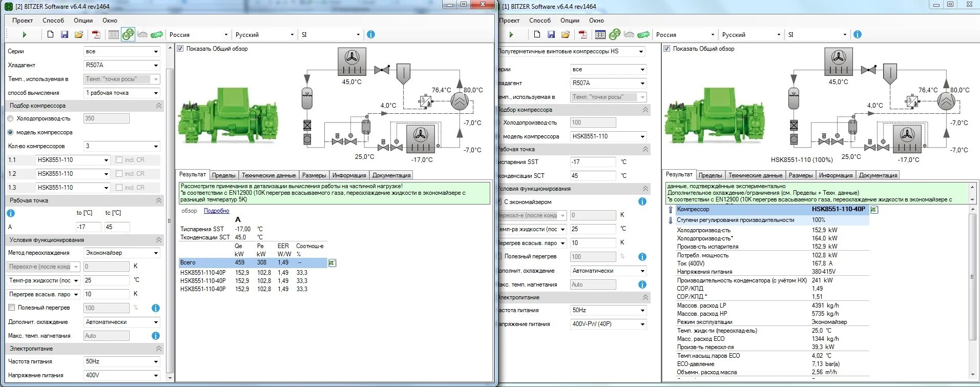Image resolution: width=980 pixels, height=387 pixels.
Task: Open Хладагент R507A dropdown in left window
Action: coord(122,65)
